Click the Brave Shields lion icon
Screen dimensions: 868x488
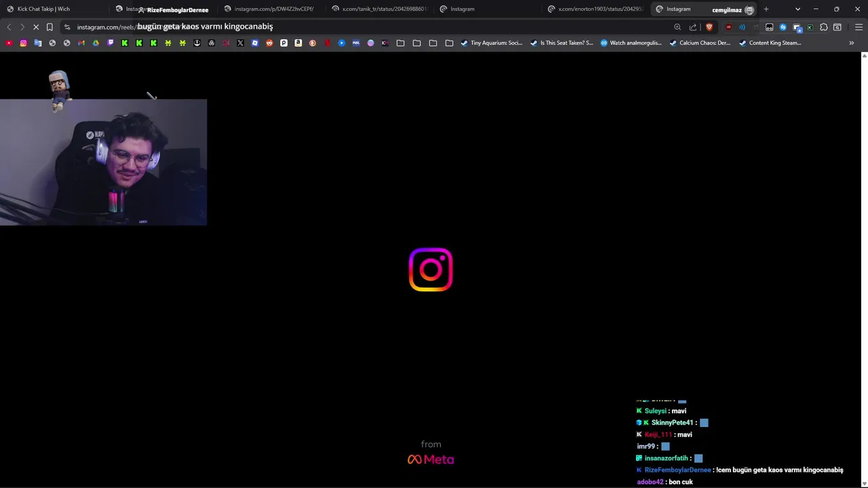point(709,27)
